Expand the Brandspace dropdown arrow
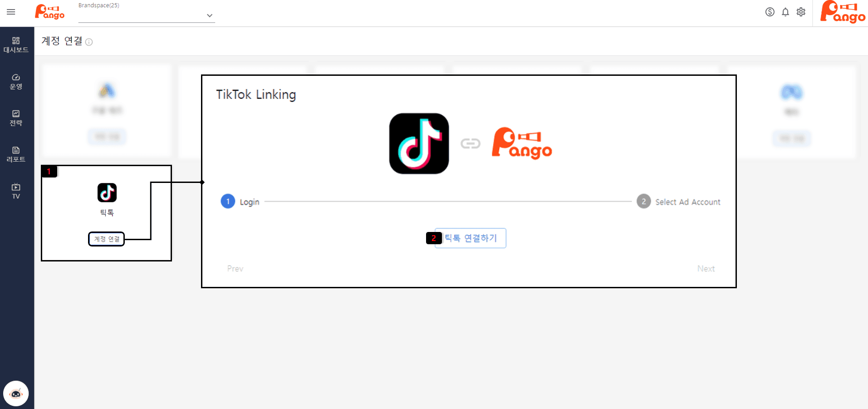Viewport: 868px width, 409px height. pos(209,15)
